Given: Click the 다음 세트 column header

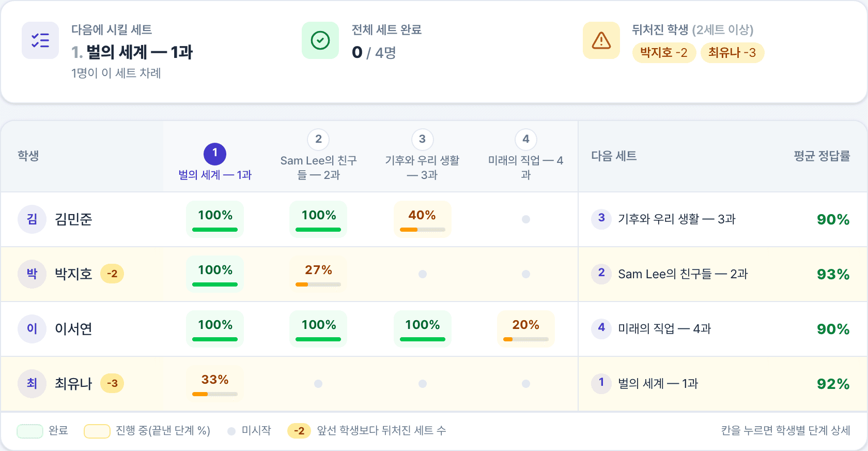Looking at the screenshot, I should [614, 156].
